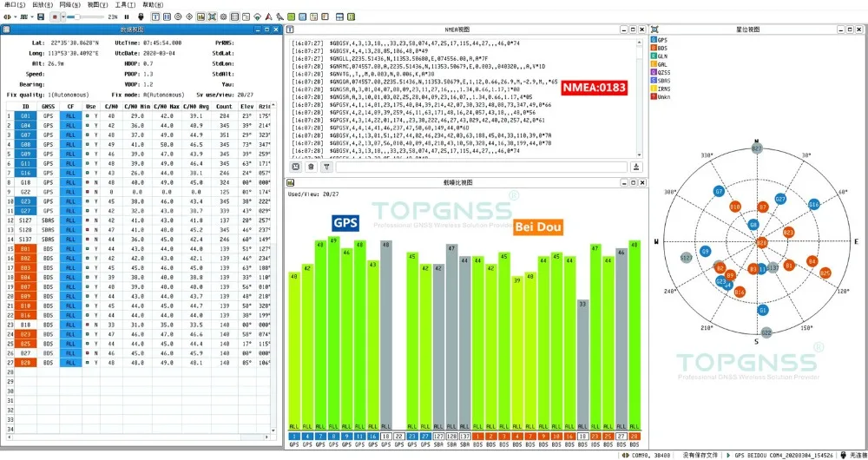This screenshot has width=868, height=460.
Task: Toggle IRNS in sky view legend
Action: [x=661, y=88]
